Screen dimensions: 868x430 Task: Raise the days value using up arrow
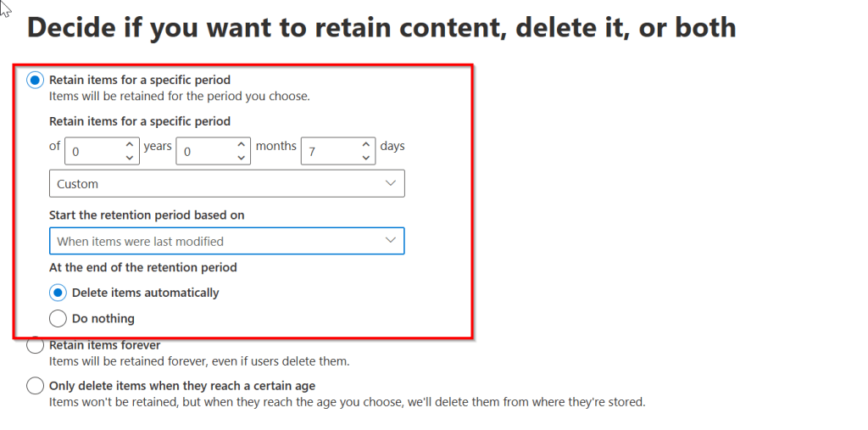(x=365, y=144)
